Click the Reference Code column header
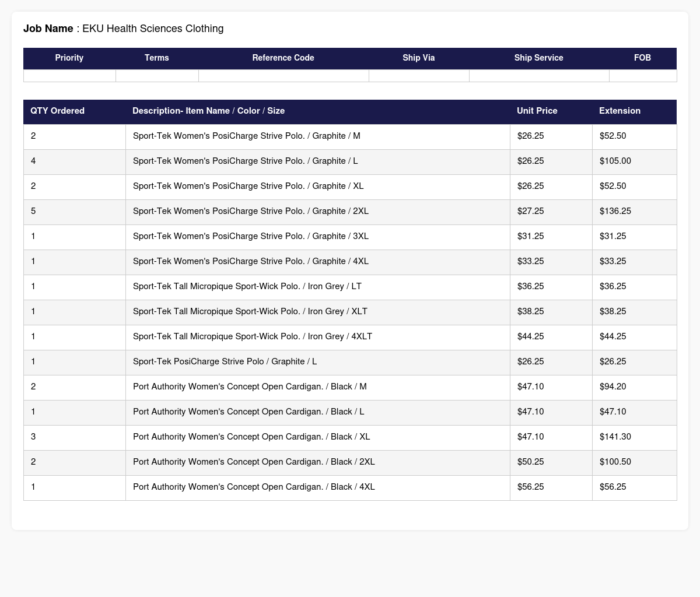Viewport: 700px width, 597px height. pos(283,58)
